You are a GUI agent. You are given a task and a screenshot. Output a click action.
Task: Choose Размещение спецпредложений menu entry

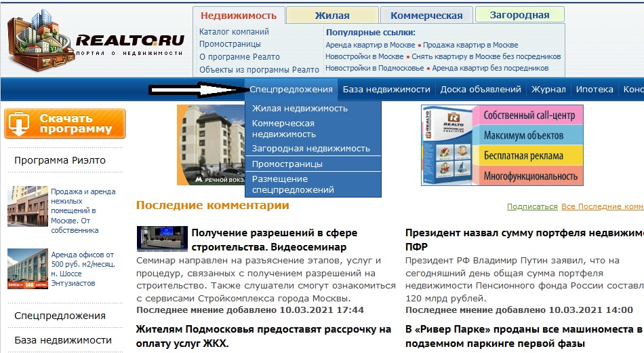click(293, 184)
